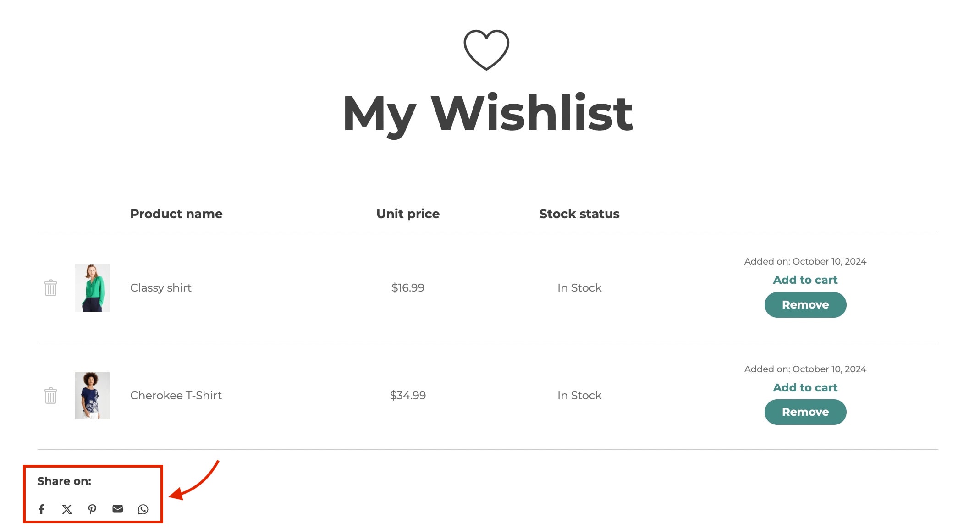
Task: Open the Cherokee T-Shirt product link
Action: pyautogui.click(x=176, y=396)
